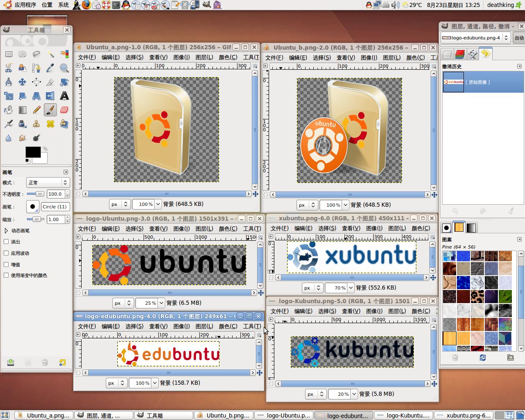Switch to logo-Kubuntu taskbar window button

tap(404, 415)
